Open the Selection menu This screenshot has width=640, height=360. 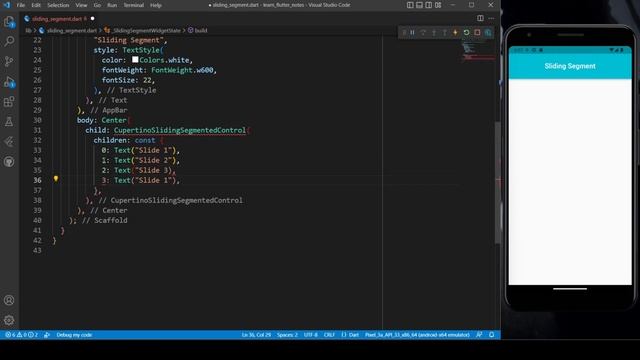tap(58, 5)
